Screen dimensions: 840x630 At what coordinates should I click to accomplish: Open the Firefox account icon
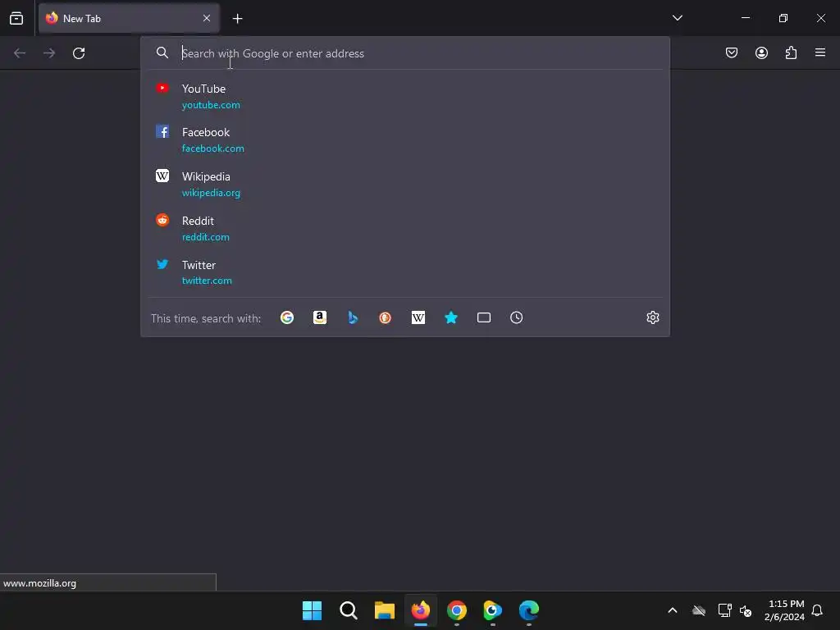(x=761, y=52)
